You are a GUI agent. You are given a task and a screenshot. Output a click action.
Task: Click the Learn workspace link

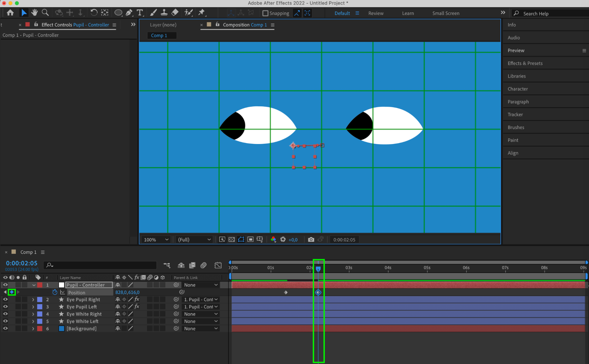(x=408, y=13)
